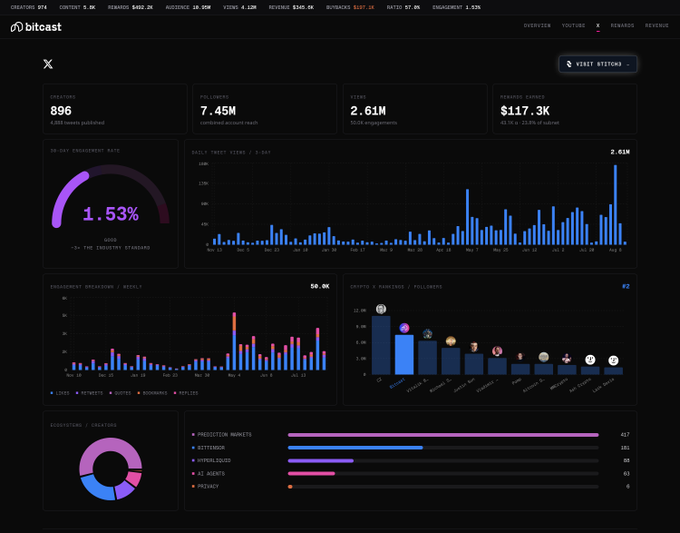Click the blue donut chart segment
The width and height of the screenshot is (680, 533).
[95, 488]
